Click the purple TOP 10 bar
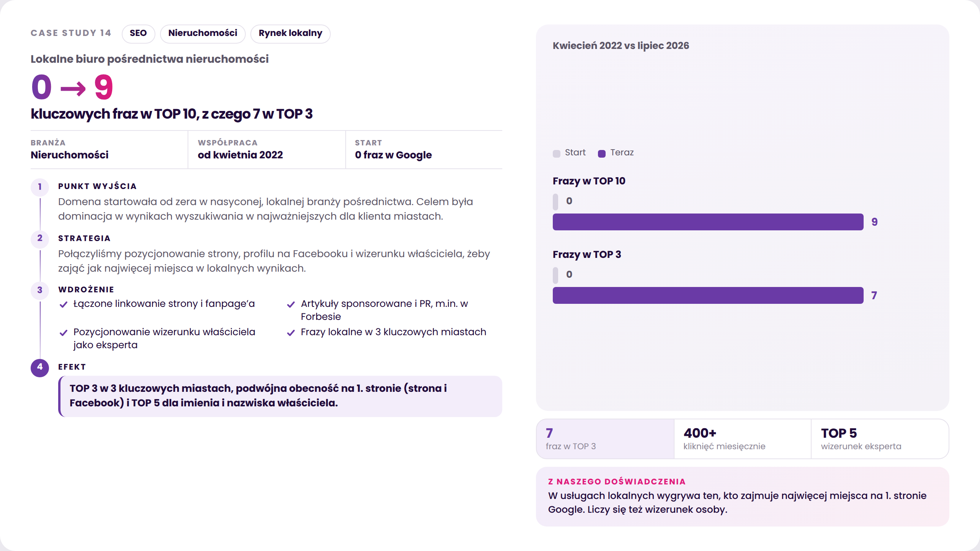The width and height of the screenshot is (980, 551). pos(708,222)
